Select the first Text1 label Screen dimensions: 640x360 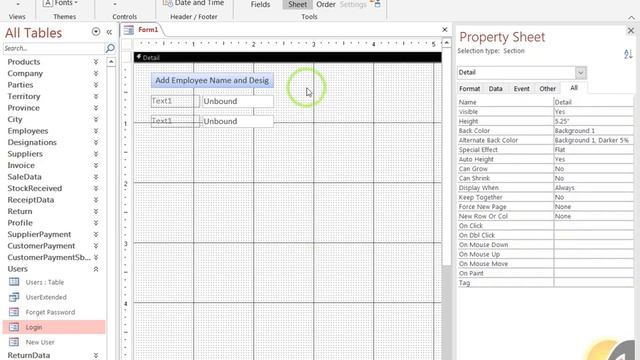point(175,101)
